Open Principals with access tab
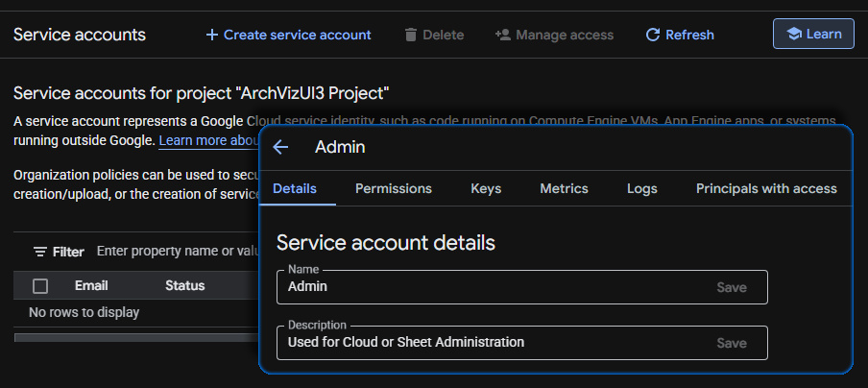The width and height of the screenshot is (868, 388). click(x=766, y=188)
